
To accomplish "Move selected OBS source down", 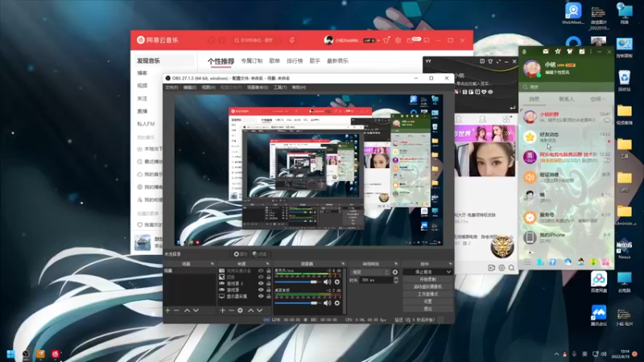I will click(x=259, y=311).
